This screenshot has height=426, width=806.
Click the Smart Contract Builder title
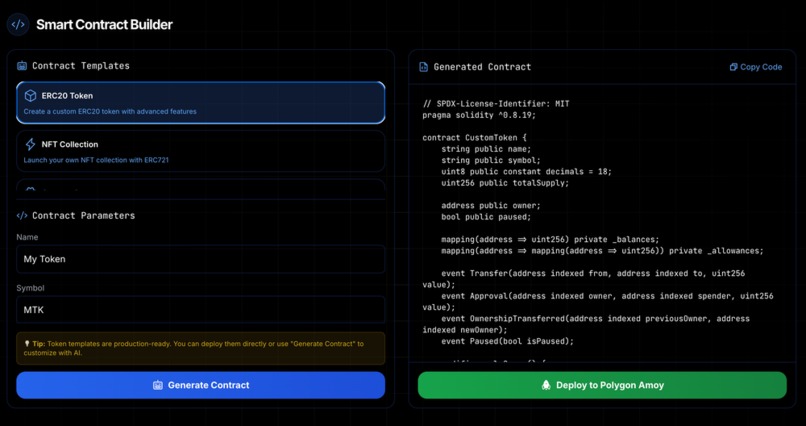(104, 24)
